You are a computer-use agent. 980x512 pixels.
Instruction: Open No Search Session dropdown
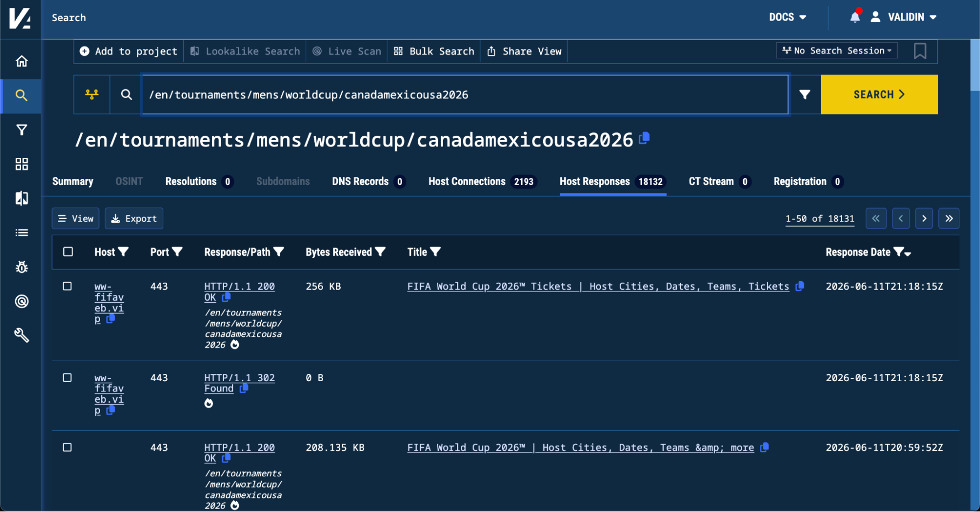[x=837, y=50]
